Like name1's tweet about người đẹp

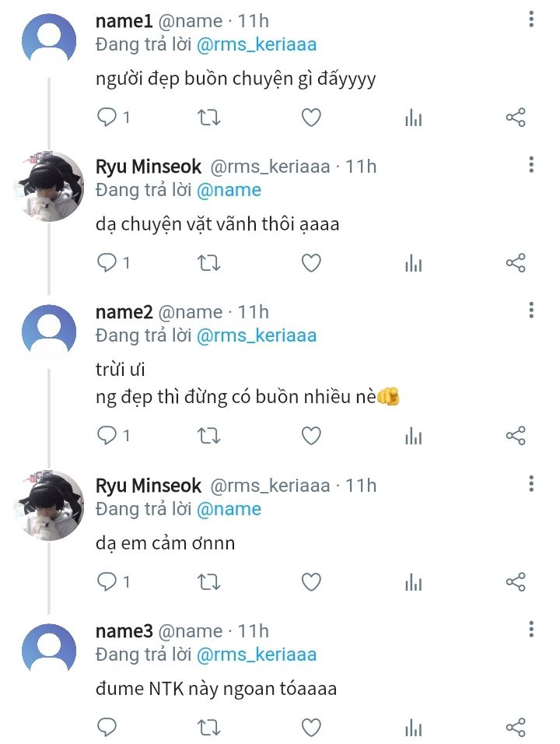311,118
